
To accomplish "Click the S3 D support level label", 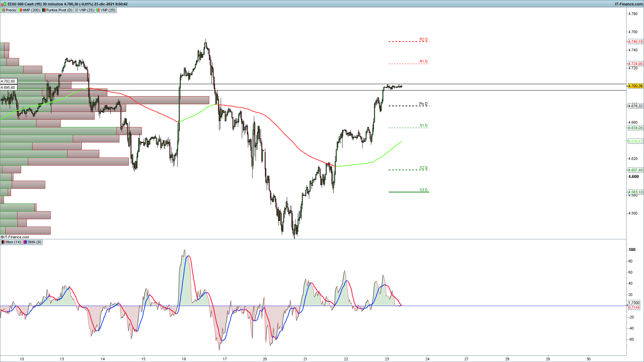I will coord(424,190).
